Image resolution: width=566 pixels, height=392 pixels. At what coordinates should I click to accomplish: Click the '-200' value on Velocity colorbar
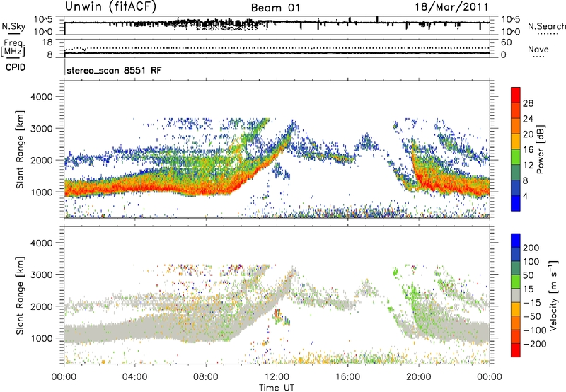(534, 344)
